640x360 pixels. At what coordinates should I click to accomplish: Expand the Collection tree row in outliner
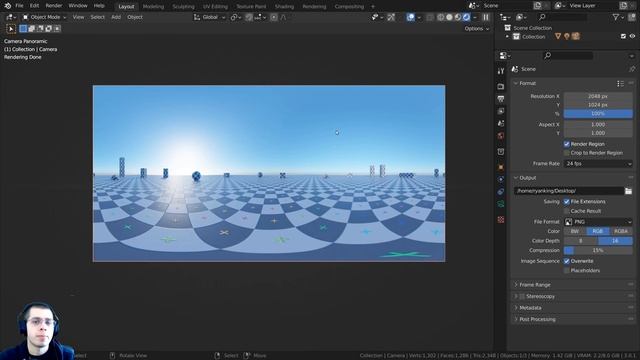507,36
